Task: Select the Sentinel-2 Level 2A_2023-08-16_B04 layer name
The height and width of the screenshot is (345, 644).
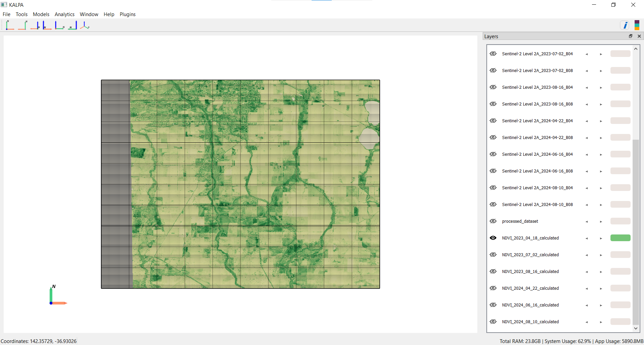Action: [x=537, y=87]
